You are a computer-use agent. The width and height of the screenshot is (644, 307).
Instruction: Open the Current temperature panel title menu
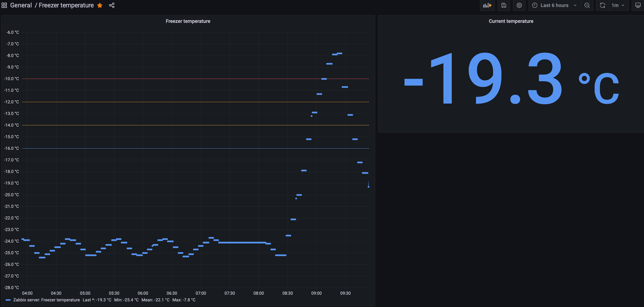coord(511,21)
